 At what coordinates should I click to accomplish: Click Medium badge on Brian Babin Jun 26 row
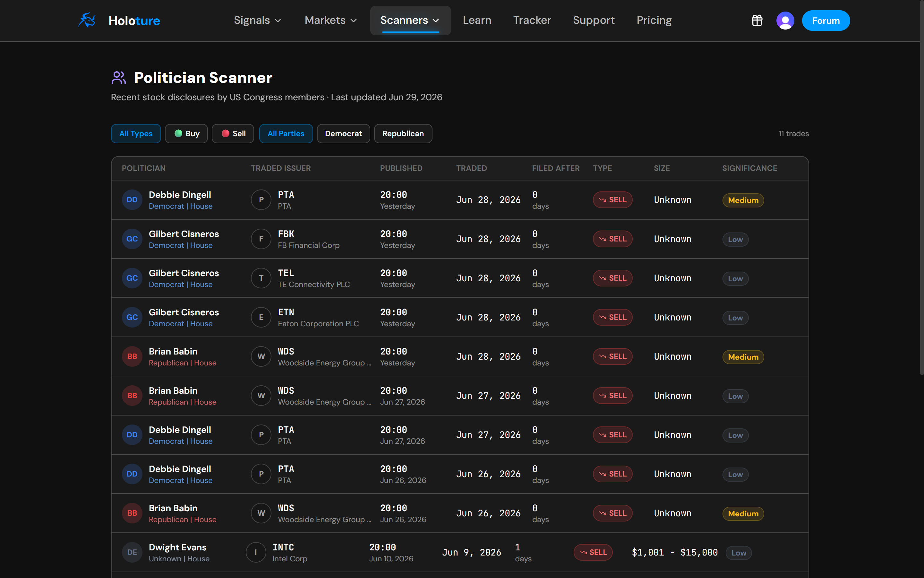(x=743, y=514)
